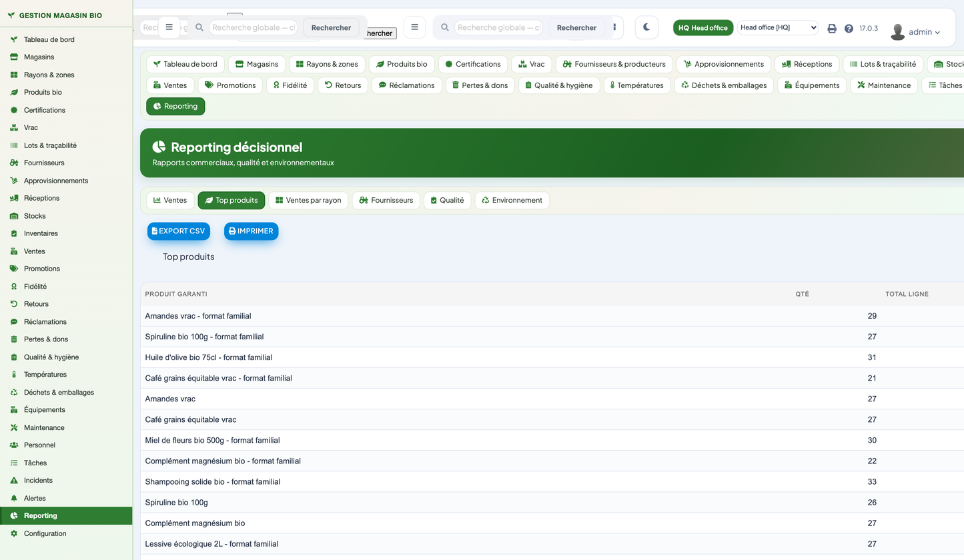
Task: Click the sidebar Retours undo arrow icon
Action: pyautogui.click(x=13, y=304)
